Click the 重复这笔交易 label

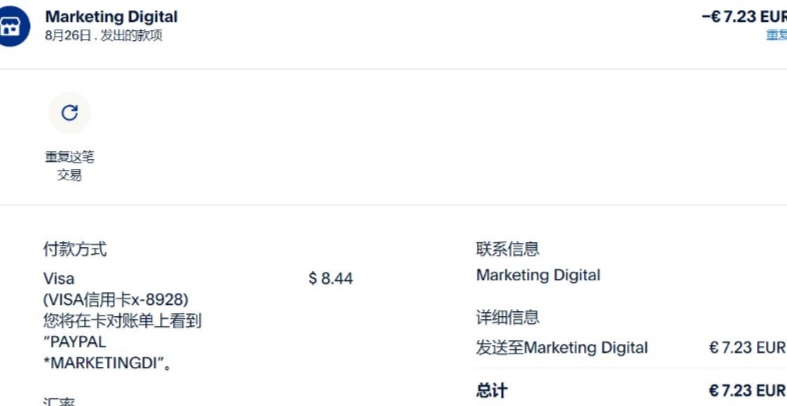(69, 167)
